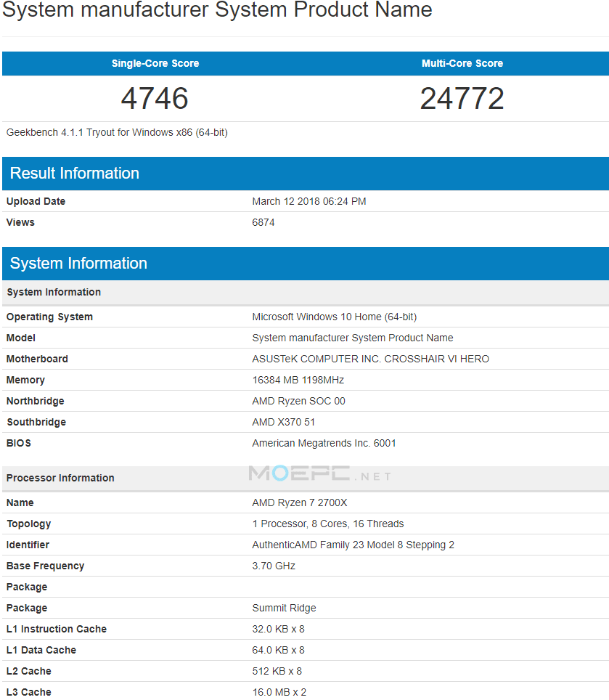609x700 pixels.
Task: Select the 'Single-Core Score' header
Action: [155, 63]
